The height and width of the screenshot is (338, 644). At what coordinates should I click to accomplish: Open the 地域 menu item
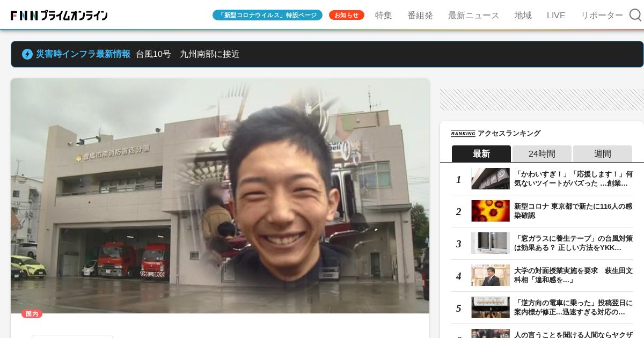[x=523, y=16]
